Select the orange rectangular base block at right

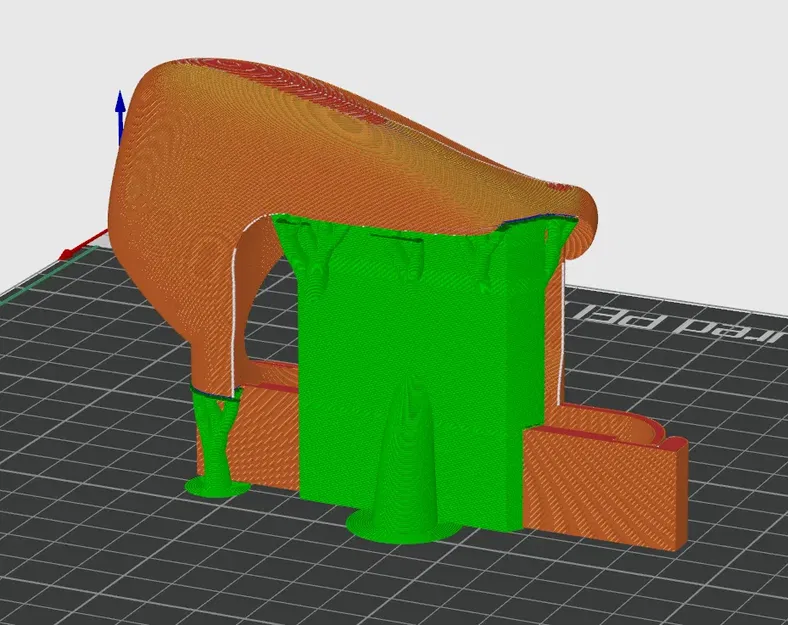pos(606,487)
